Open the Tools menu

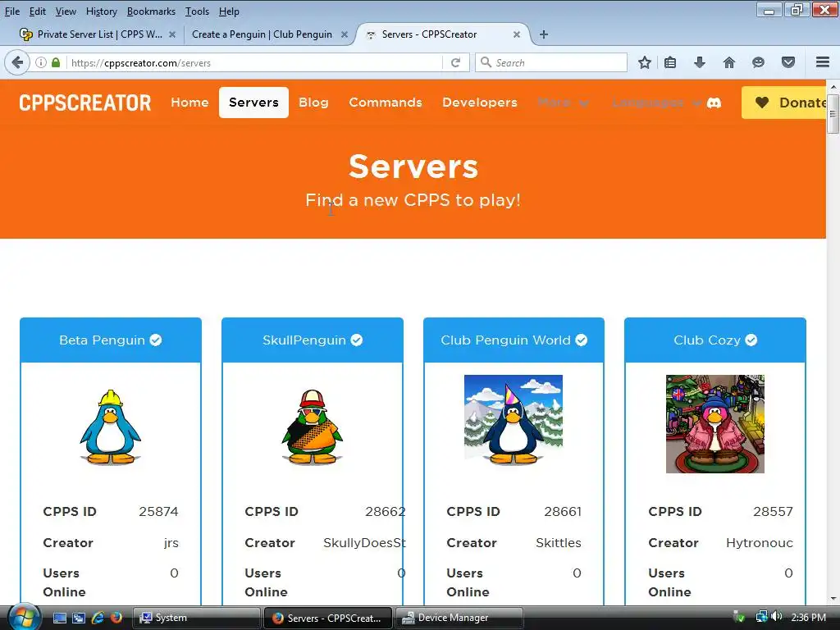pos(197,11)
